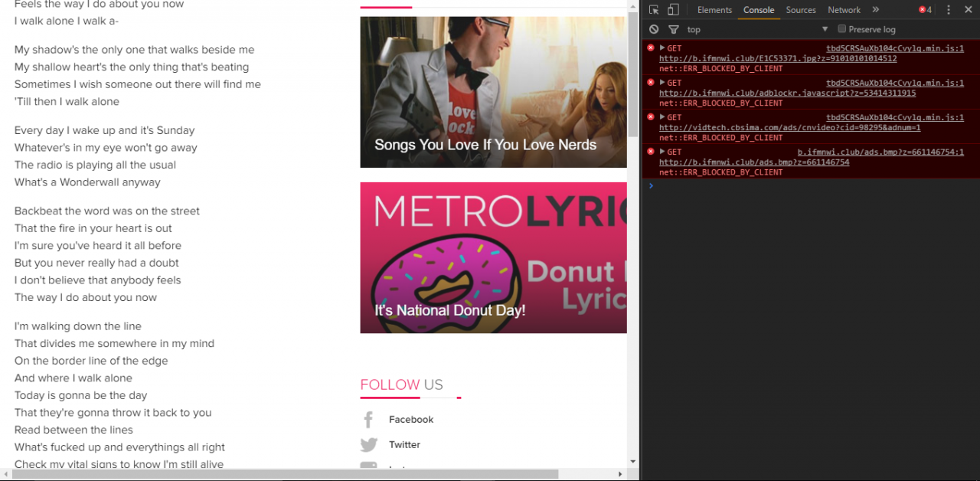Click the red error icon on vidtech entry
This screenshot has height=481, width=980.
pyautogui.click(x=651, y=117)
